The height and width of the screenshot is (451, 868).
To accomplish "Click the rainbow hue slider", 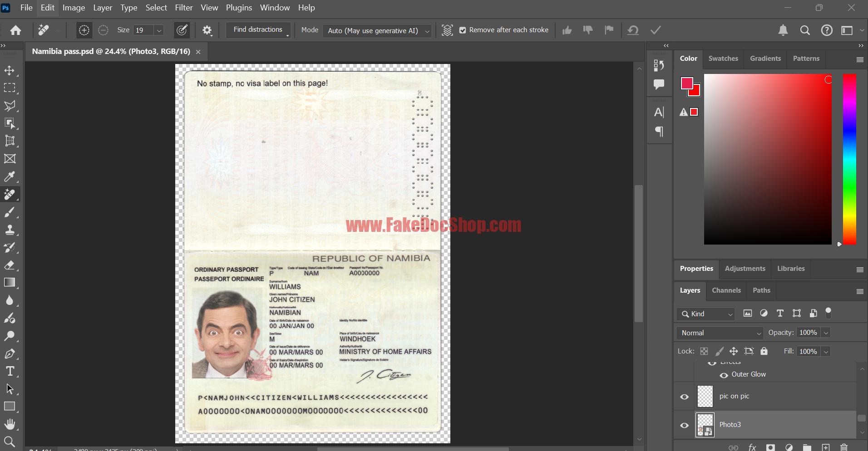I will (850, 159).
